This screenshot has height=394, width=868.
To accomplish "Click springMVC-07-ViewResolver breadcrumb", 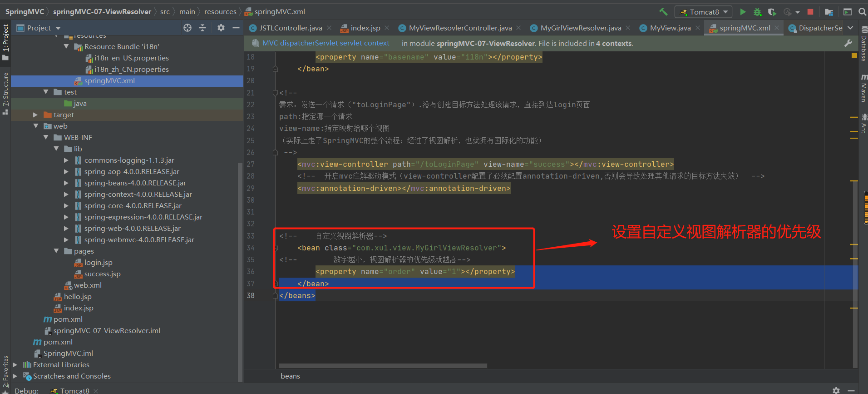I will pos(102,12).
